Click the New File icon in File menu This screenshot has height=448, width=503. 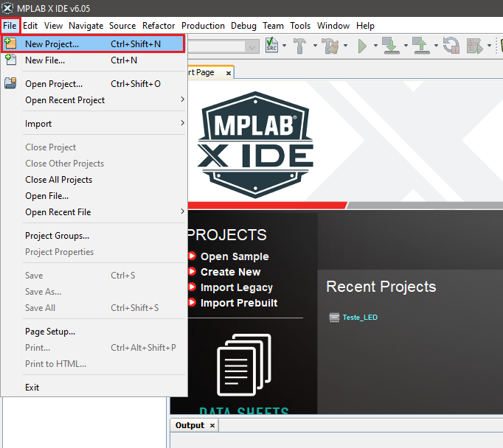[x=10, y=60]
